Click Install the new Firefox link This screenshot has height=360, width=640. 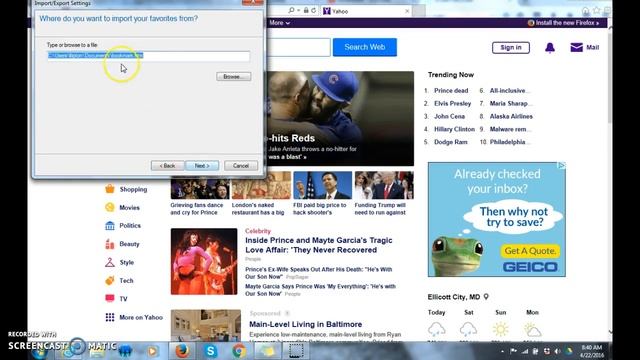[x=564, y=23]
